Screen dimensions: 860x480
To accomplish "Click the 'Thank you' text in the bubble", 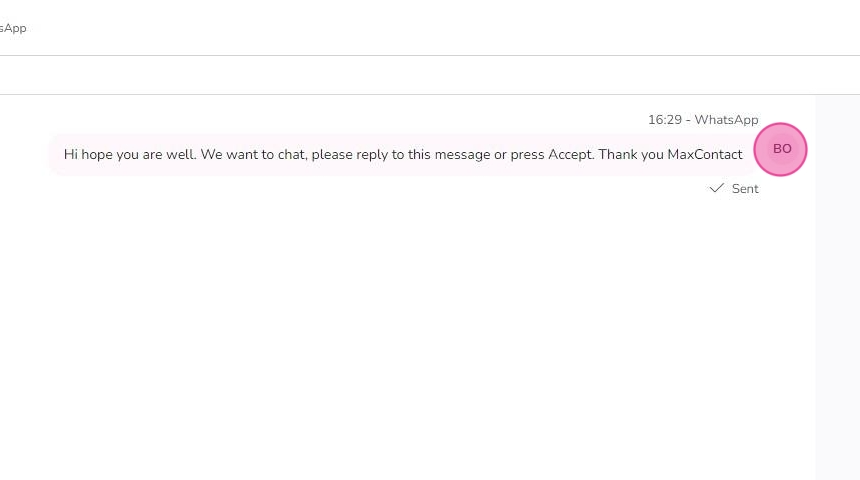I will [x=631, y=155].
